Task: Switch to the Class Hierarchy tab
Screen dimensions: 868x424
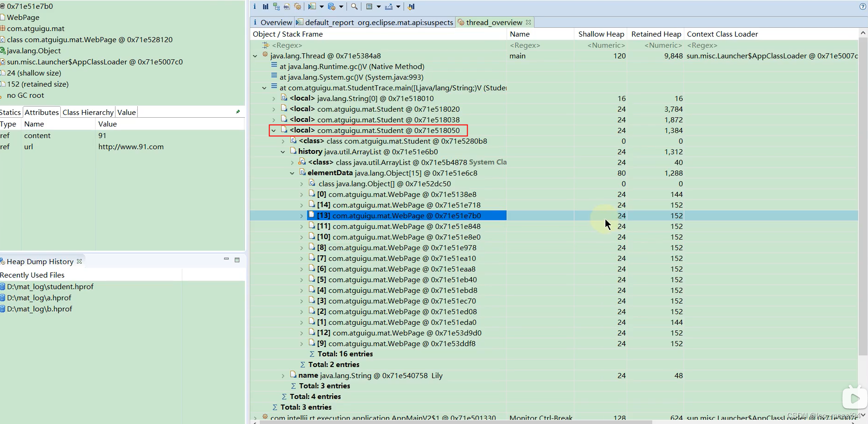Action: click(x=88, y=112)
